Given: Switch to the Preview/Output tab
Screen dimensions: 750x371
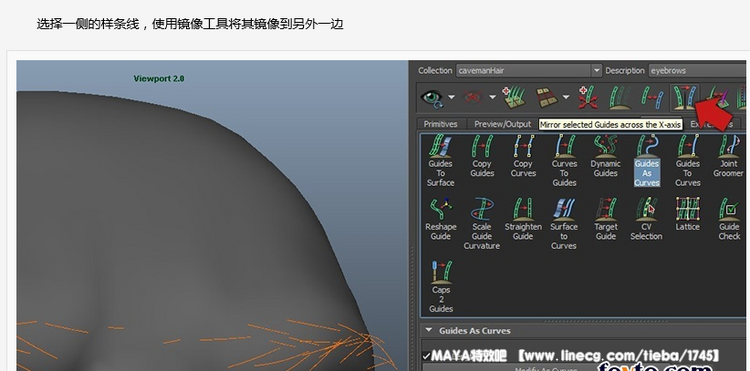Looking at the screenshot, I should point(502,124).
